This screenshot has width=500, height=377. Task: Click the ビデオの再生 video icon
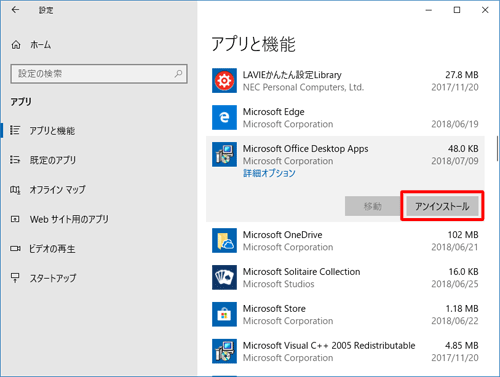15,248
